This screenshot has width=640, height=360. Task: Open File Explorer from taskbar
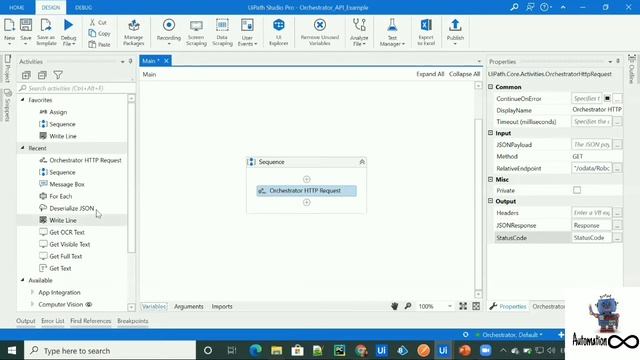pos(277,350)
